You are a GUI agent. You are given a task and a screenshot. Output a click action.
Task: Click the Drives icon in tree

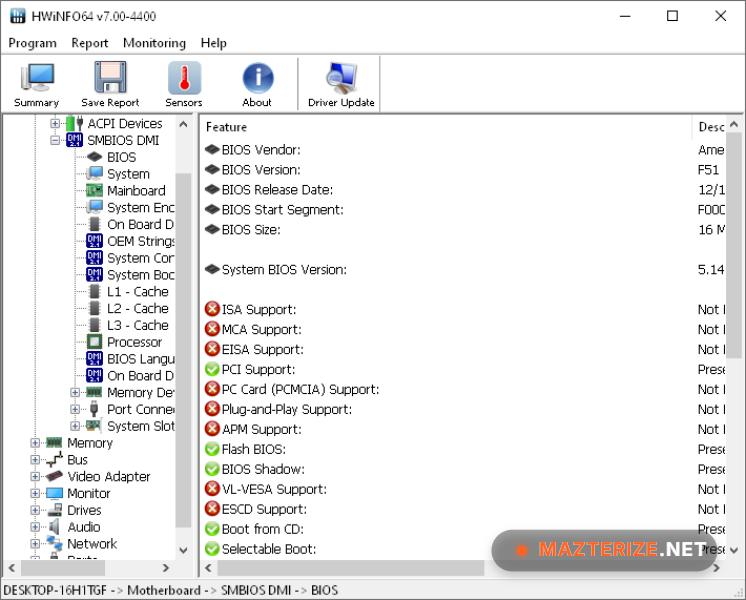coord(54,510)
